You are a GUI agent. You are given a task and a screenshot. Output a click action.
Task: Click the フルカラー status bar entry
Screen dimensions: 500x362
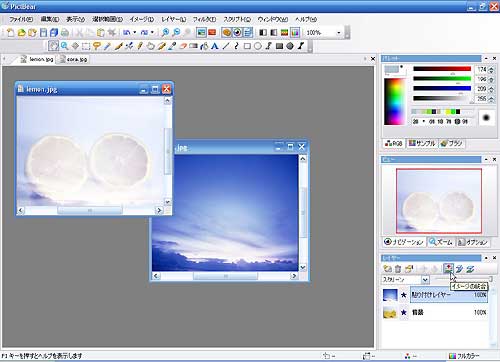(464, 356)
